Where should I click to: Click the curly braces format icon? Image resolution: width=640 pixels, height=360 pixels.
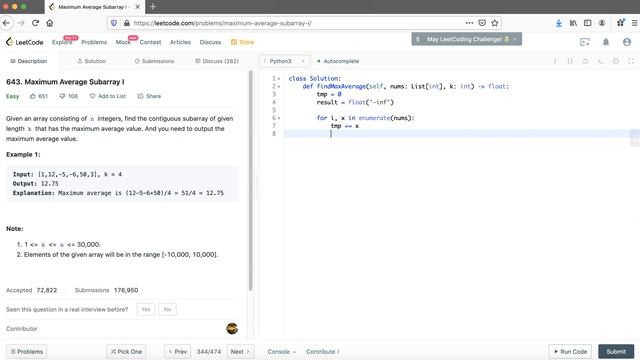click(570, 61)
